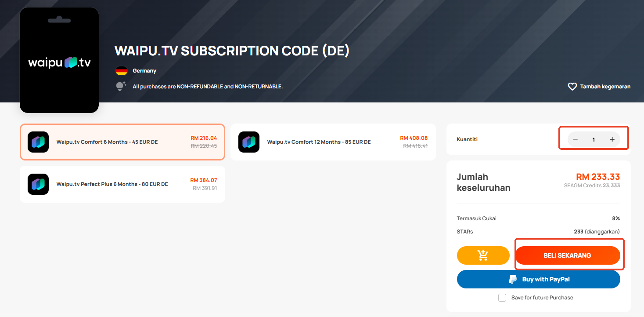Screen dimensions: 644x317
Task: Click the Perfect Plus 6 Months product icon
Action: 38,184
